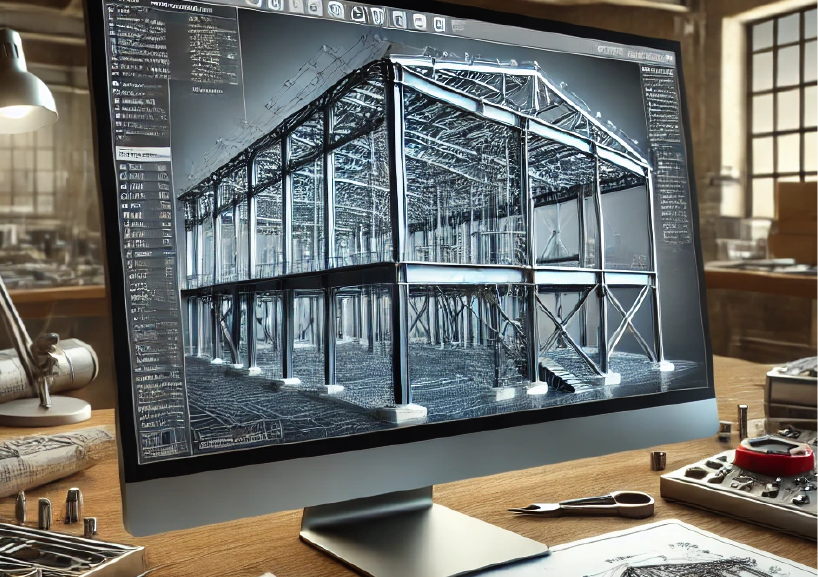Click the highlighted white toolbar icon

357,11
